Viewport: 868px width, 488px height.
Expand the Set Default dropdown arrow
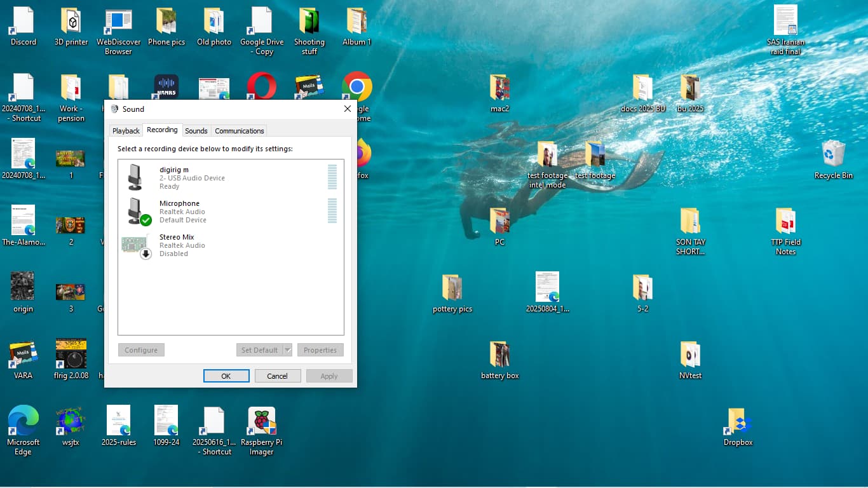[287, 350]
